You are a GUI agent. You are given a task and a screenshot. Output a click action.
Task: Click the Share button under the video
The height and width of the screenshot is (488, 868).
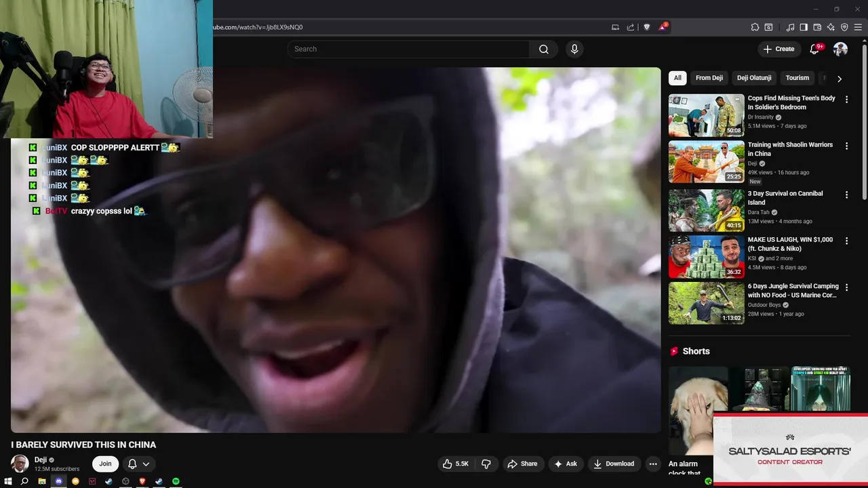(x=522, y=464)
